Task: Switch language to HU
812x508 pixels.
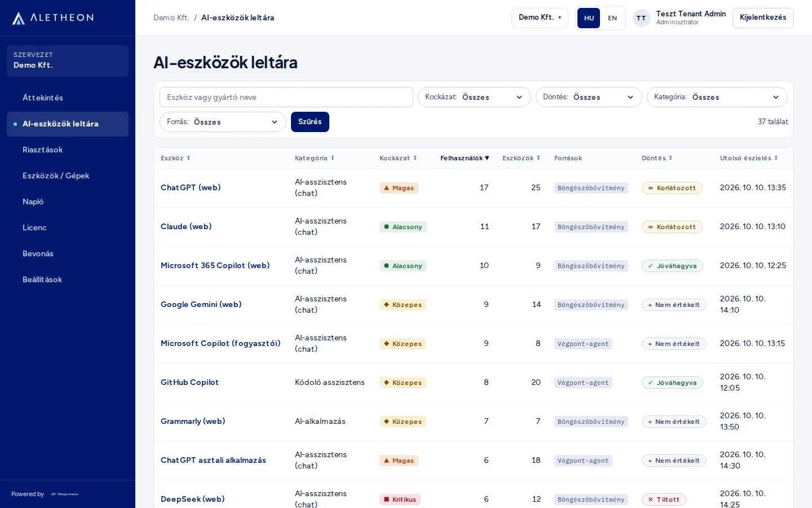Action: tap(589, 18)
